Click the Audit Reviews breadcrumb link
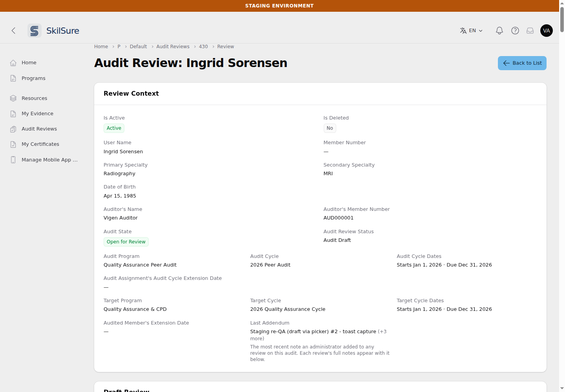The height and width of the screenshot is (392, 565). pos(173,47)
